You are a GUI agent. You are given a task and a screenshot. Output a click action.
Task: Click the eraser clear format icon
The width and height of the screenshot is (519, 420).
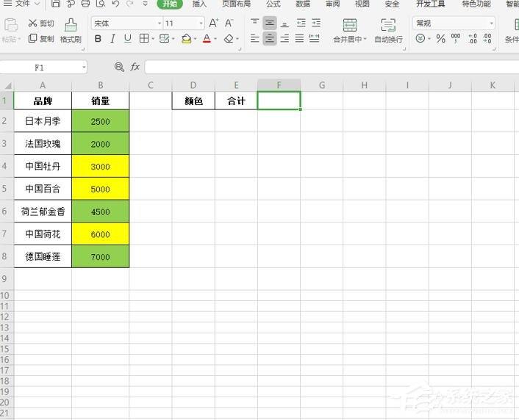click(229, 39)
